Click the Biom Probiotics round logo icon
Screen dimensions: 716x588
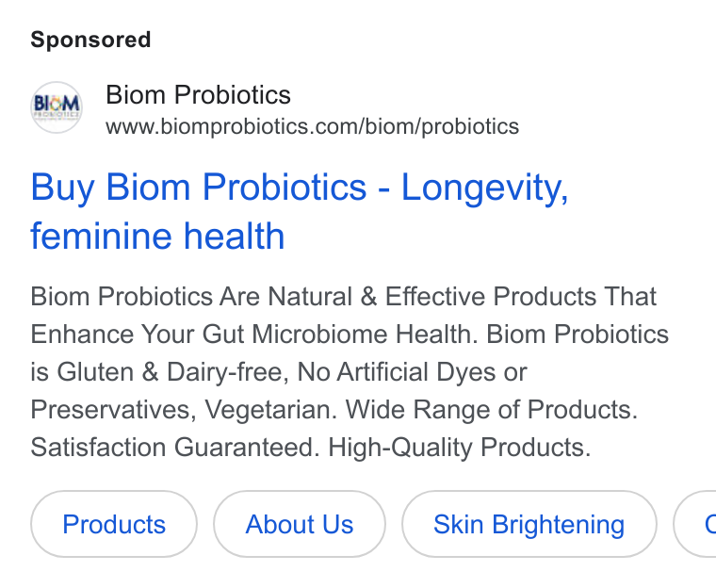57,107
